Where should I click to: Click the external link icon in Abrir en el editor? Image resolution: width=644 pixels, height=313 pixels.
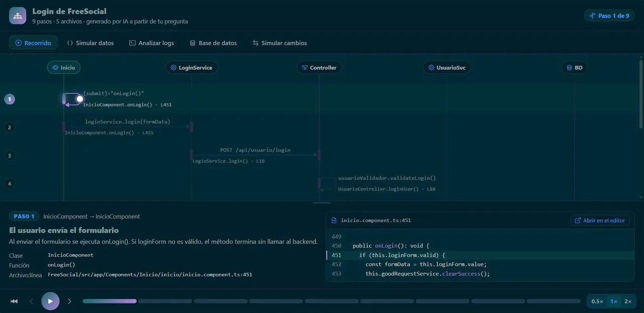tap(578, 220)
